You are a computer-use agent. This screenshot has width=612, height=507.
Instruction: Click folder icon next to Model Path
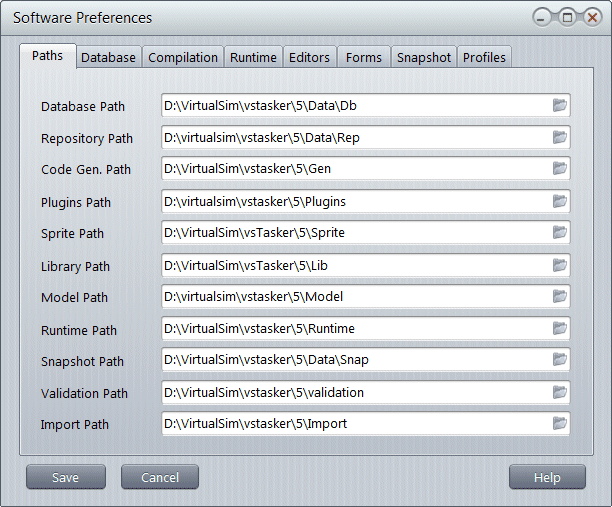(x=560, y=296)
